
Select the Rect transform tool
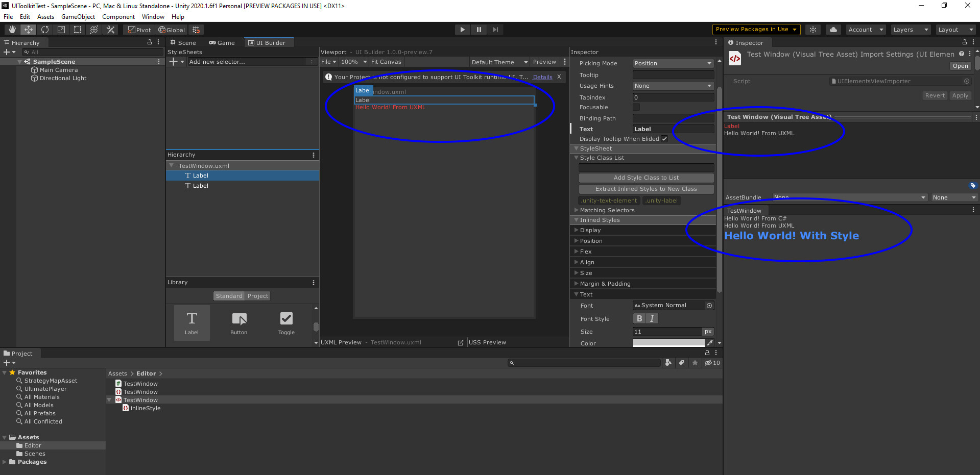pos(77,29)
